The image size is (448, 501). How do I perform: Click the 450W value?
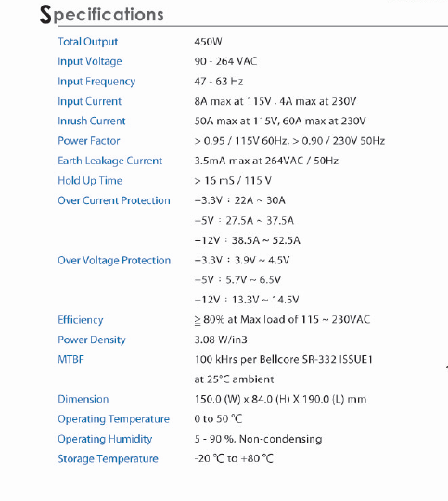pyautogui.click(x=208, y=42)
